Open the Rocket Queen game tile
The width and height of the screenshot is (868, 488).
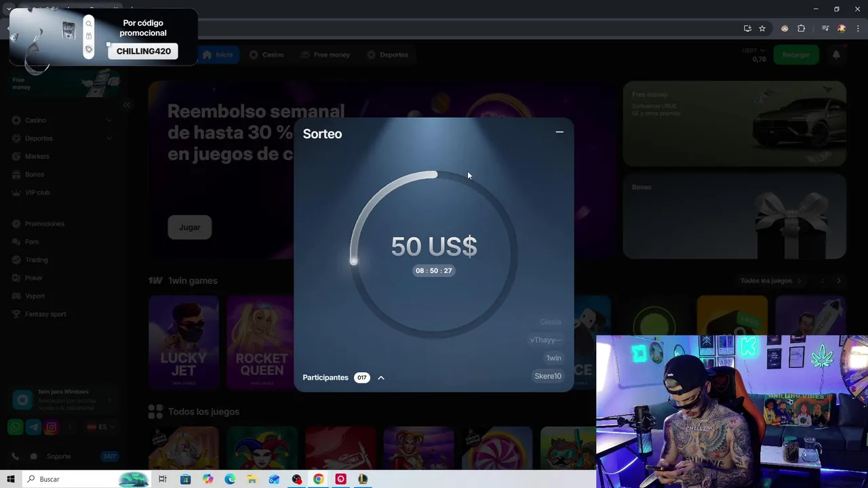point(261,342)
